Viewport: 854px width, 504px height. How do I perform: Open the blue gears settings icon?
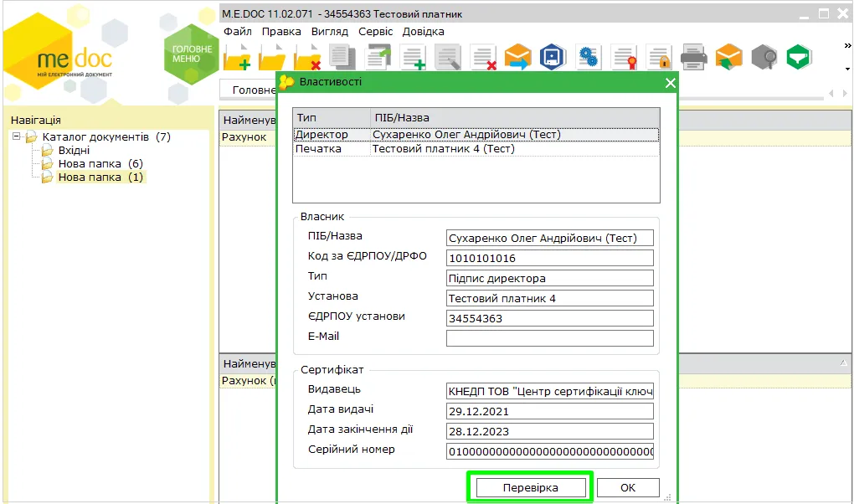(x=589, y=57)
